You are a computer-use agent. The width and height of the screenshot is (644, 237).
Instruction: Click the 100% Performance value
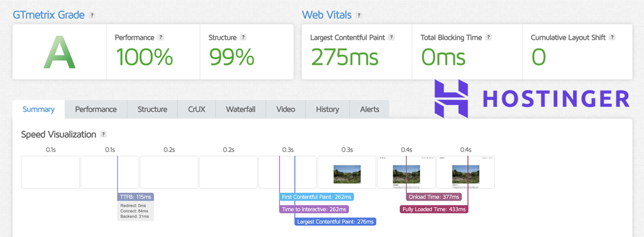pos(144,57)
